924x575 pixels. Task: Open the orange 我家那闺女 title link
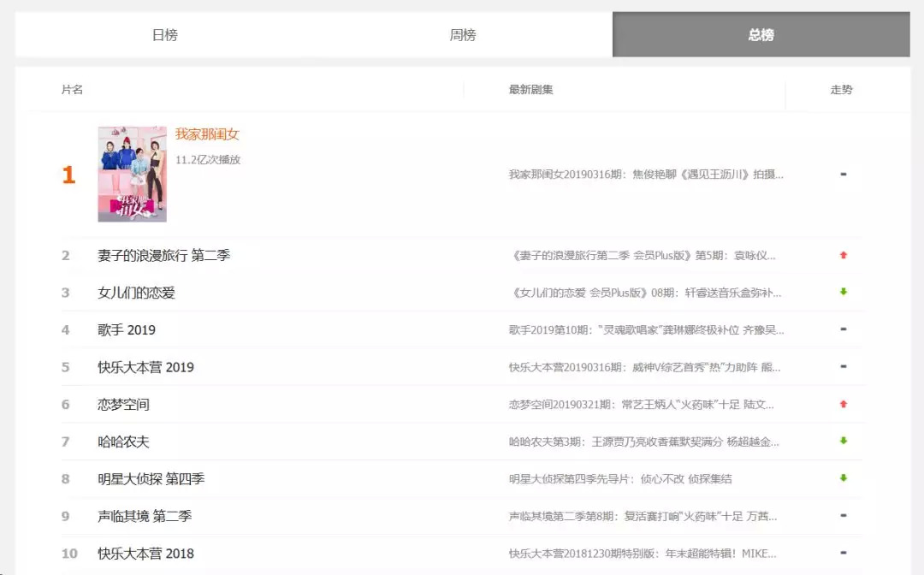coord(207,134)
